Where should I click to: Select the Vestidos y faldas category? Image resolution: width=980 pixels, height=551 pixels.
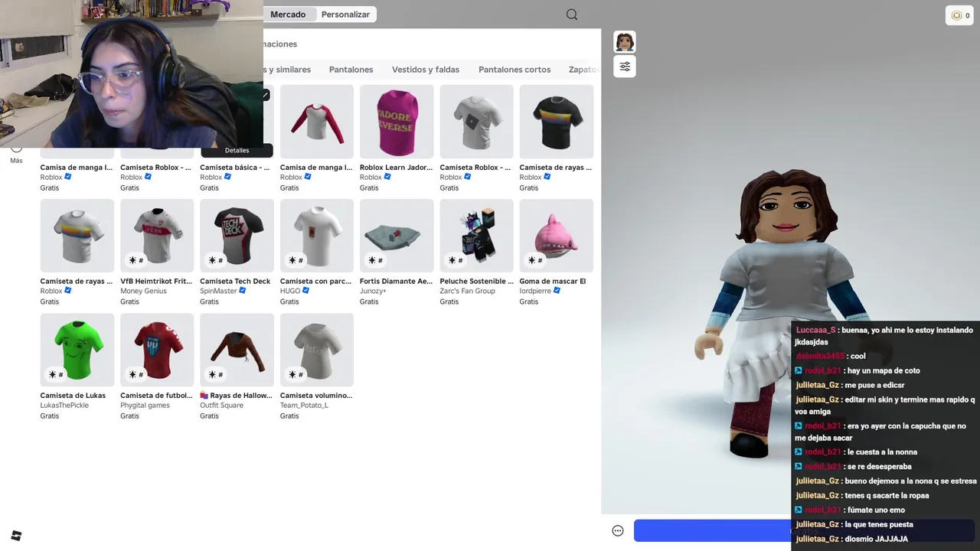point(426,70)
